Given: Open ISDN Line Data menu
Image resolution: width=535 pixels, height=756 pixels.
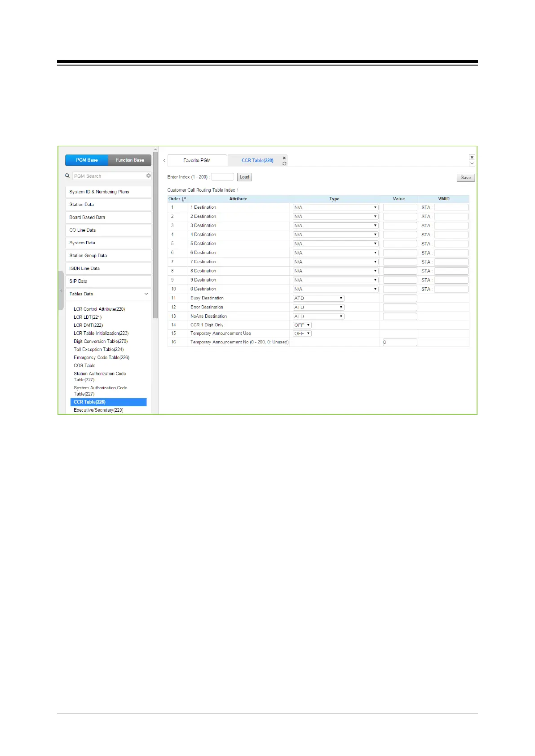Looking at the screenshot, I should click(x=108, y=268).
